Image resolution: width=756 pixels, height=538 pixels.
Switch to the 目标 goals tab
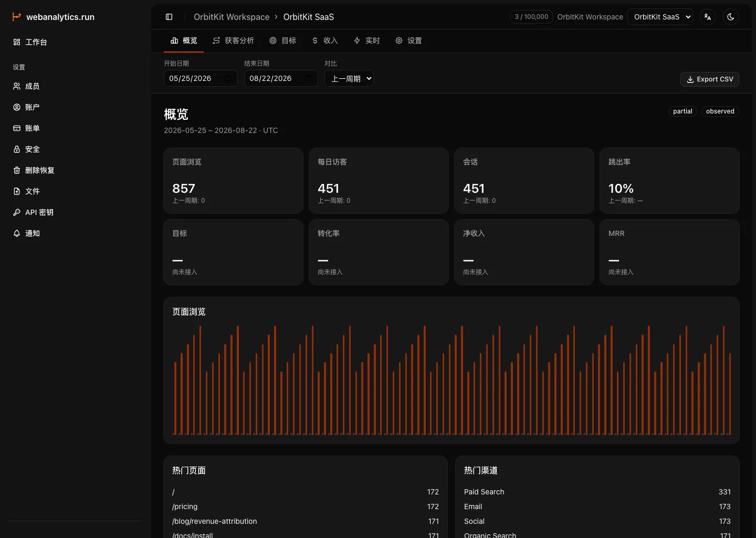(282, 40)
